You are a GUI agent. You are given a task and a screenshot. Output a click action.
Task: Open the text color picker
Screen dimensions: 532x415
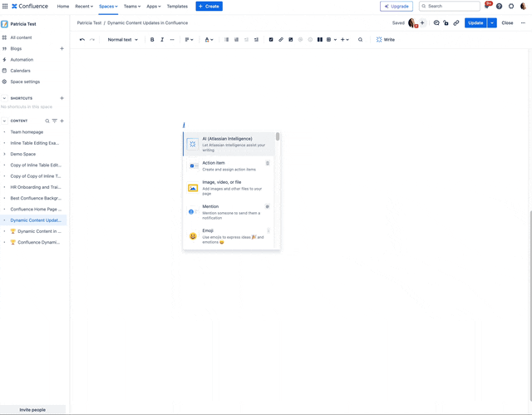[x=209, y=40]
